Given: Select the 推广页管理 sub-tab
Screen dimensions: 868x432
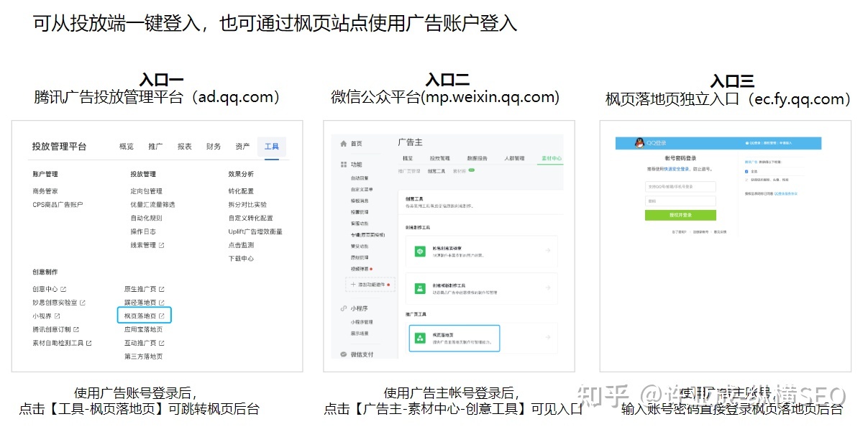Looking at the screenshot, I should (x=409, y=171).
